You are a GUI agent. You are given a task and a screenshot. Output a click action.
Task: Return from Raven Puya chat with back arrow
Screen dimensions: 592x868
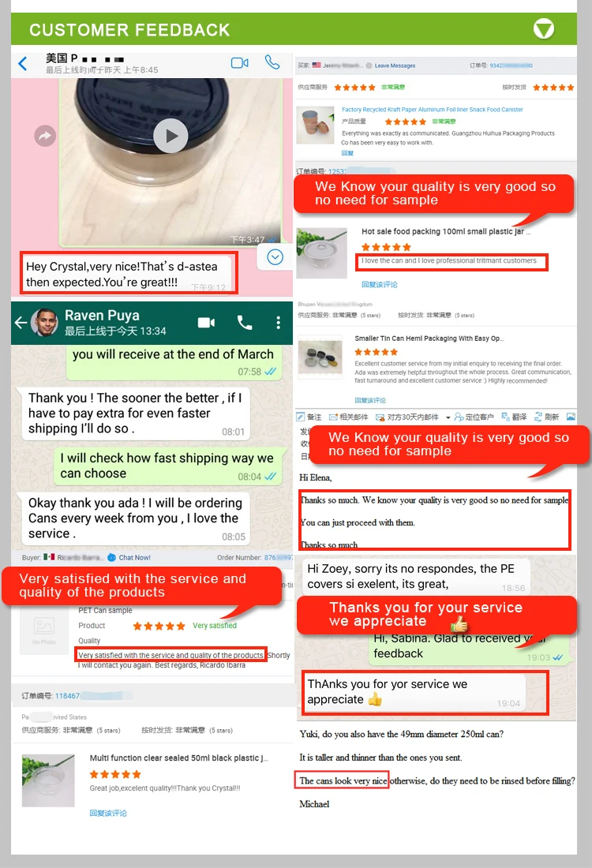(x=21, y=322)
